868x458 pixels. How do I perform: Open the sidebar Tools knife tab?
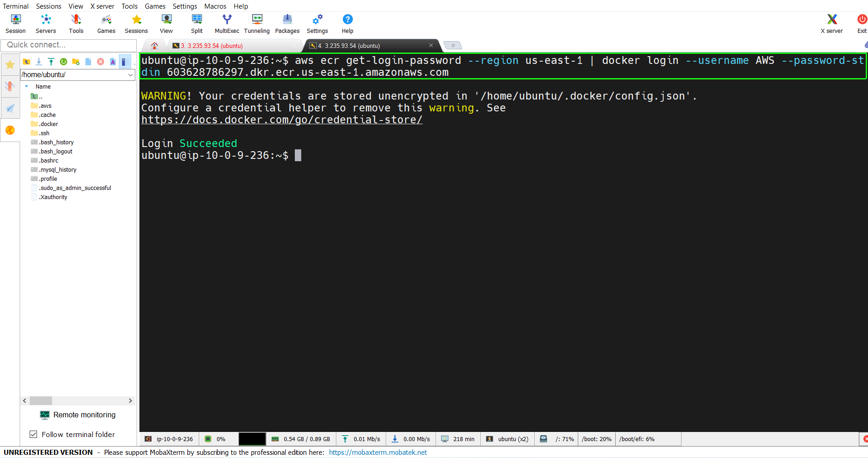(x=10, y=86)
